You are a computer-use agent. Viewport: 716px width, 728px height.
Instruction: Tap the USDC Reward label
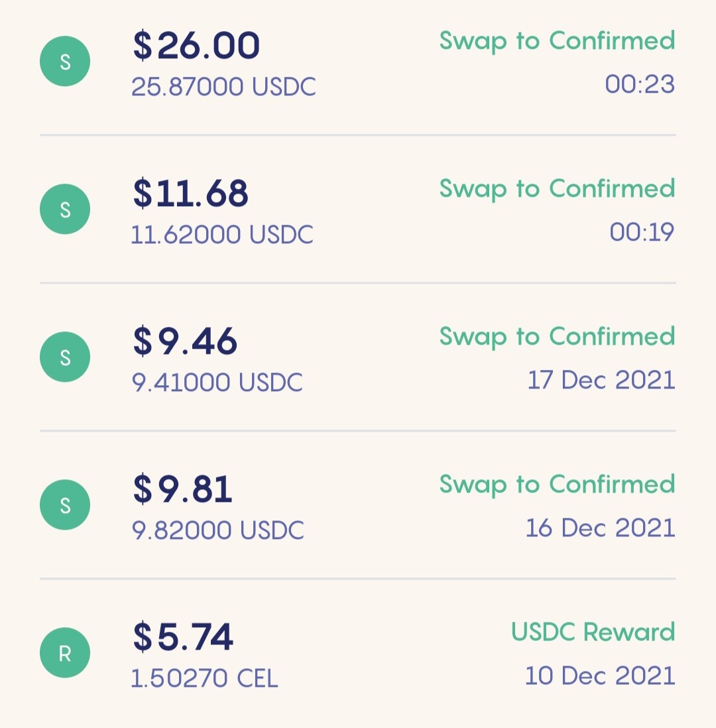tap(593, 632)
